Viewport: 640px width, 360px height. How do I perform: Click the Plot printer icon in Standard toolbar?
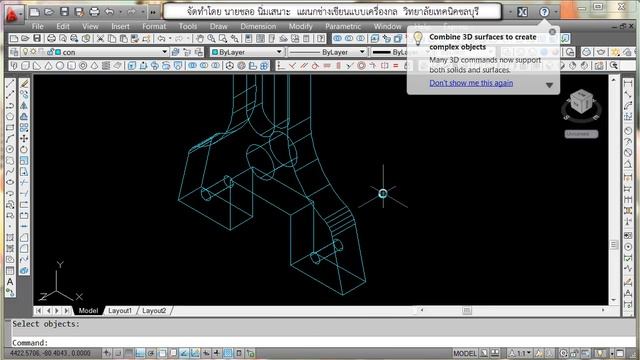[x=51, y=39]
